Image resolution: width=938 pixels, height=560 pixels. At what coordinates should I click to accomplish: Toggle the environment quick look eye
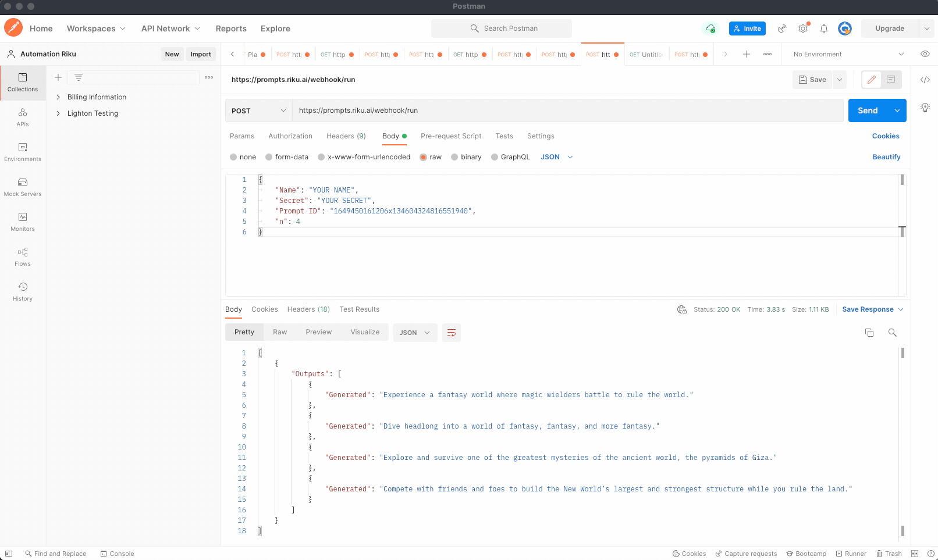click(x=925, y=54)
